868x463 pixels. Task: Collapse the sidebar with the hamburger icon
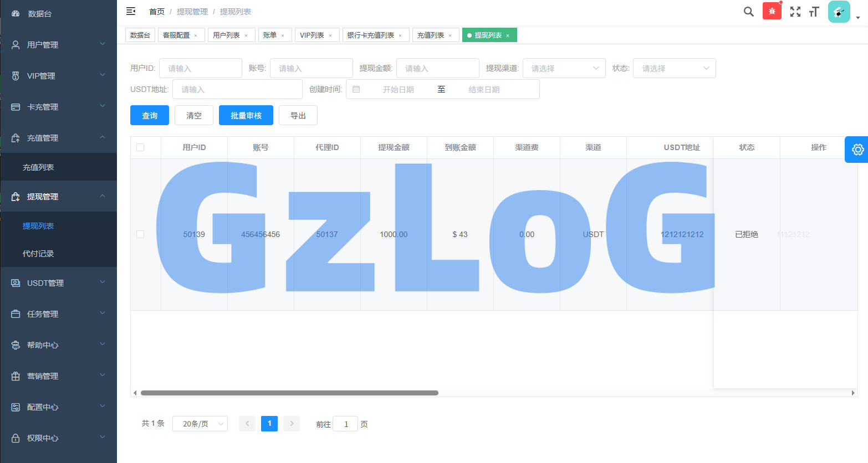(x=131, y=11)
